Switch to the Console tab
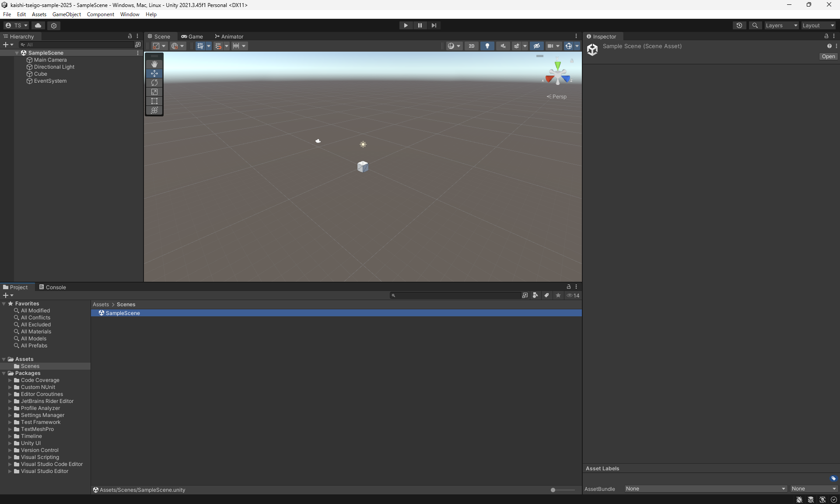840x504 pixels. pos(52,287)
